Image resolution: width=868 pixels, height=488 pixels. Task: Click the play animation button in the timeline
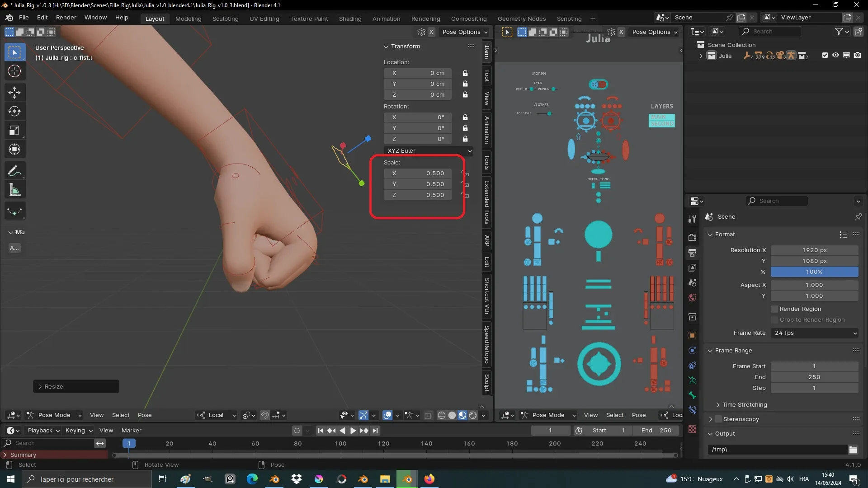[x=353, y=431]
